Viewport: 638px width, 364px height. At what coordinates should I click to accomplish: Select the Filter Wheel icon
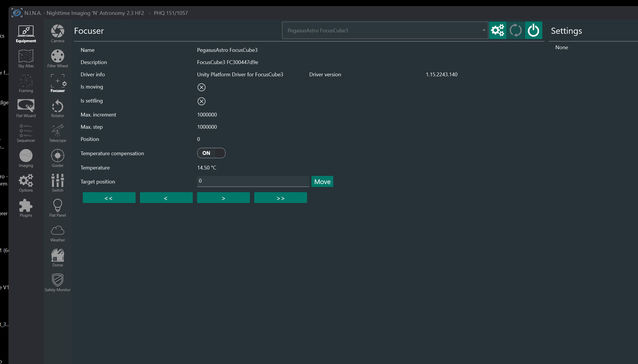[x=57, y=58]
